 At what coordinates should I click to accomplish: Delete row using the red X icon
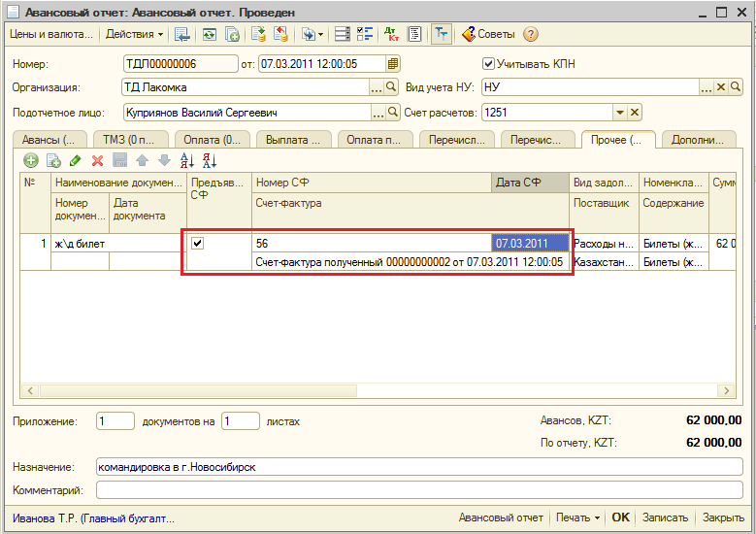tap(97, 160)
